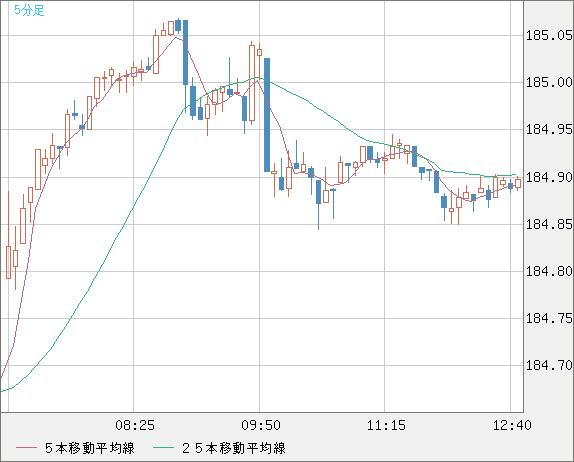The width and height of the screenshot is (574, 462).
Task: Click the green 25-period legend line swatch
Action: pos(163,448)
